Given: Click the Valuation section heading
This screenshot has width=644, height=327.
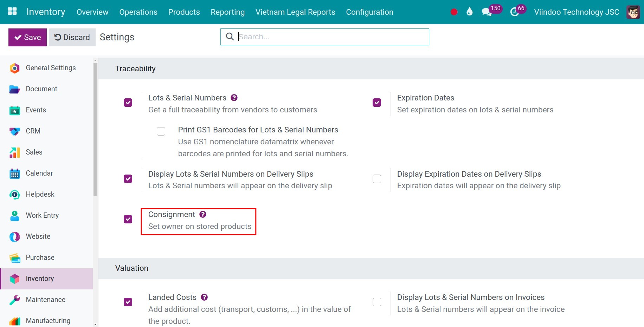Looking at the screenshot, I should (132, 268).
